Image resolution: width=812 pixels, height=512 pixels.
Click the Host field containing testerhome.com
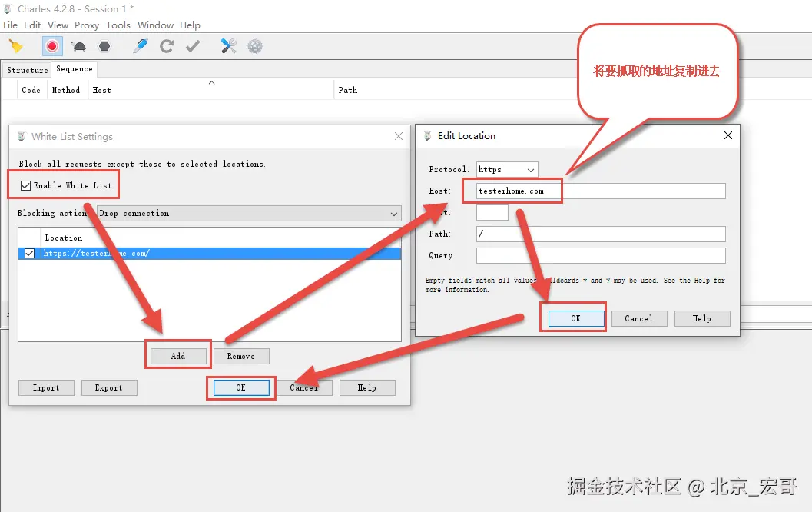[x=601, y=191]
